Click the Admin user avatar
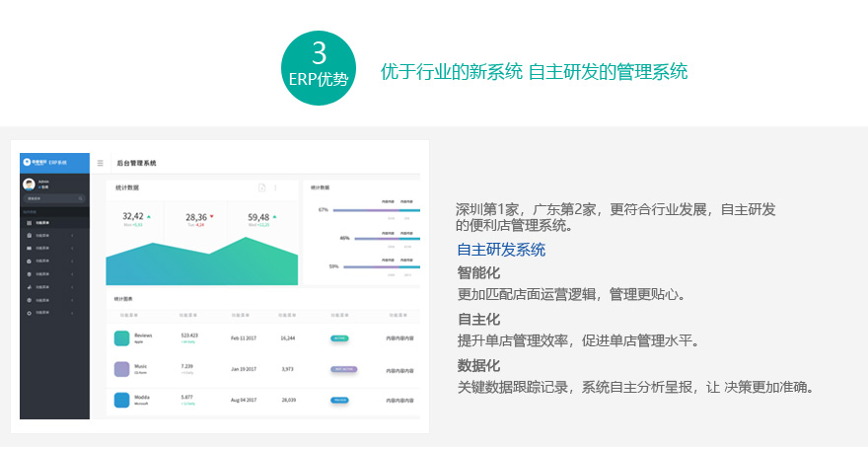The height and width of the screenshot is (449, 868). point(30,184)
